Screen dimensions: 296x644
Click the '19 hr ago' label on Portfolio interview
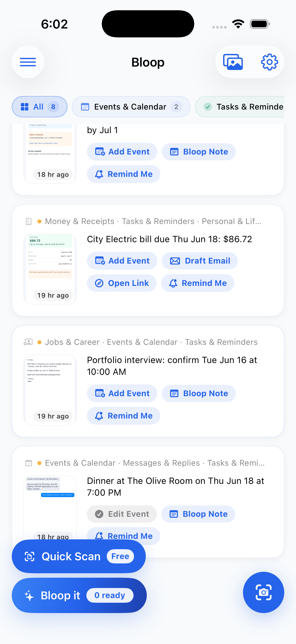(x=53, y=416)
